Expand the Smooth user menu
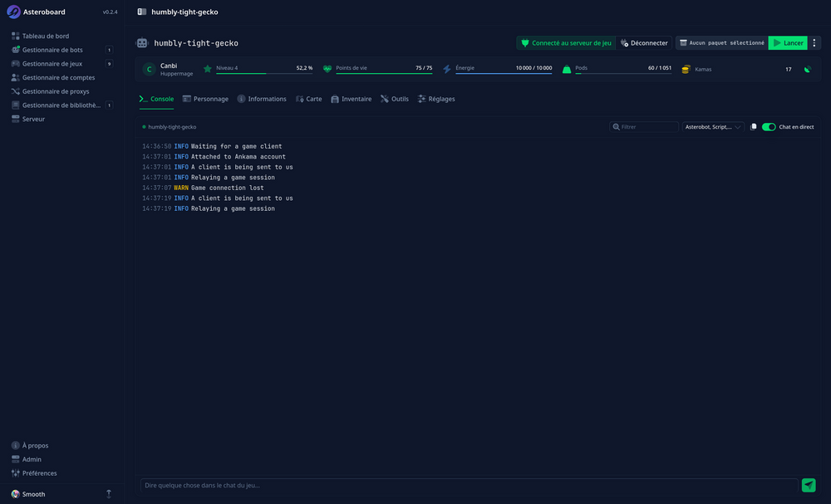 click(62, 494)
